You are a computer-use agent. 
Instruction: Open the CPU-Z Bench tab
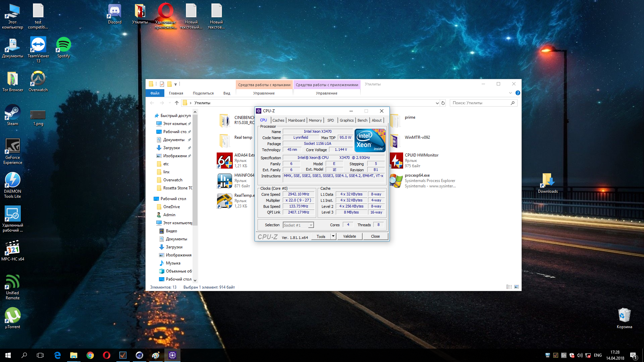tap(362, 120)
